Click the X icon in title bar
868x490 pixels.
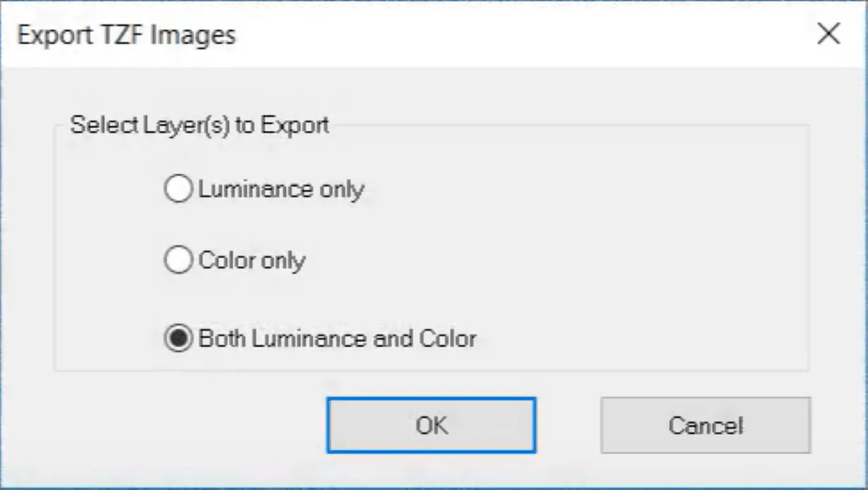click(828, 34)
